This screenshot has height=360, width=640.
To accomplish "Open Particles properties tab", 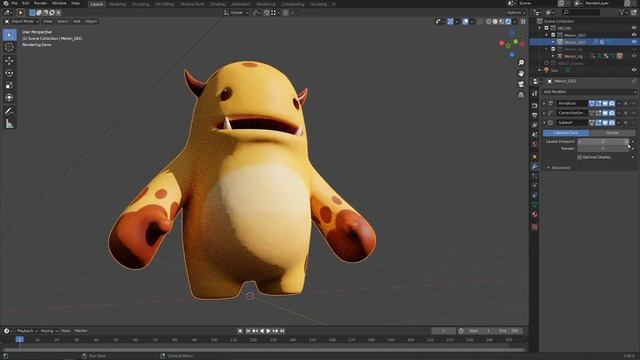I will [535, 176].
